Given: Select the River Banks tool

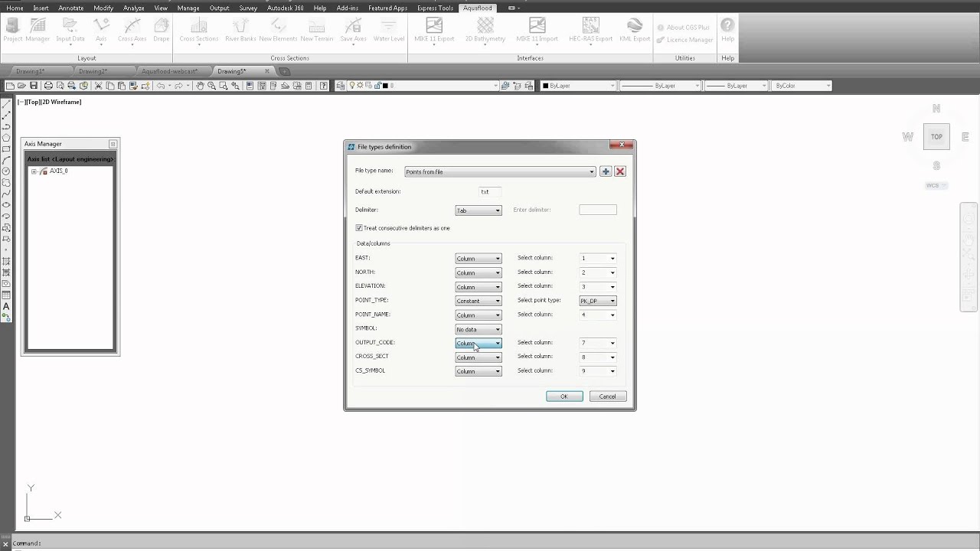Looking at the screenshot, I should [x=240, y=30].
